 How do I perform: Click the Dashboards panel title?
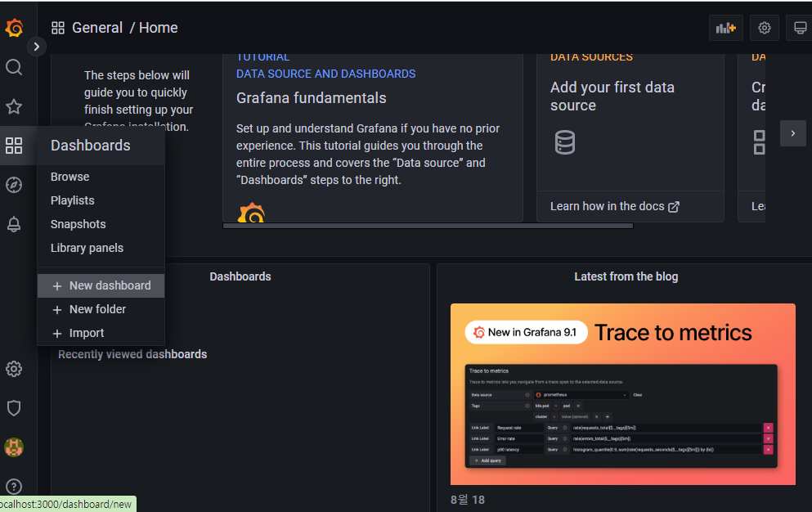[240, 276]
